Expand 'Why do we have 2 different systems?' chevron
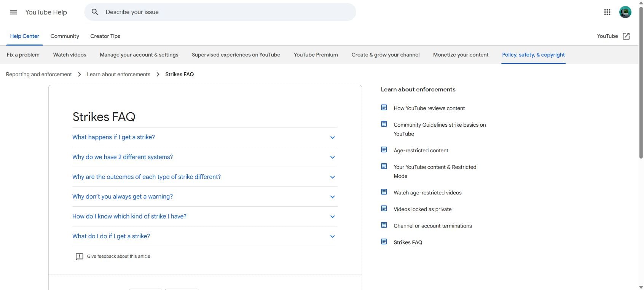This screenshot has height=290, width=644. [x=332, y=157]
